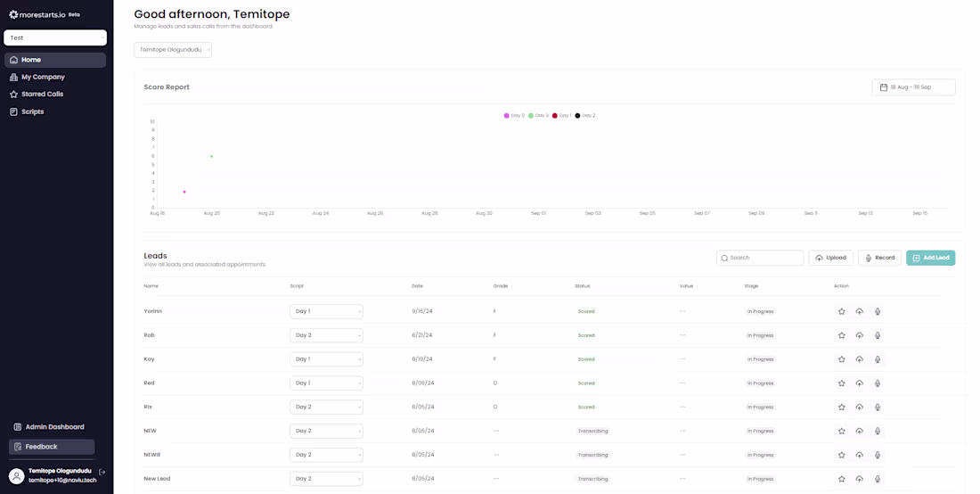Click the Add Lead button
This screenshot has height=494, width=980.
931,258
